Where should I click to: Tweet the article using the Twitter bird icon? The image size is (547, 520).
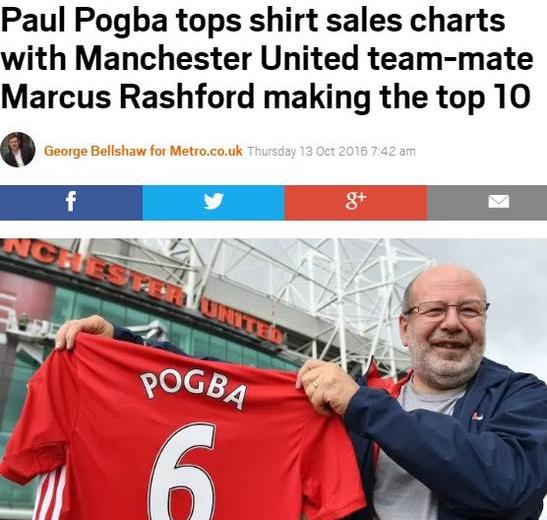coord(213,203)
